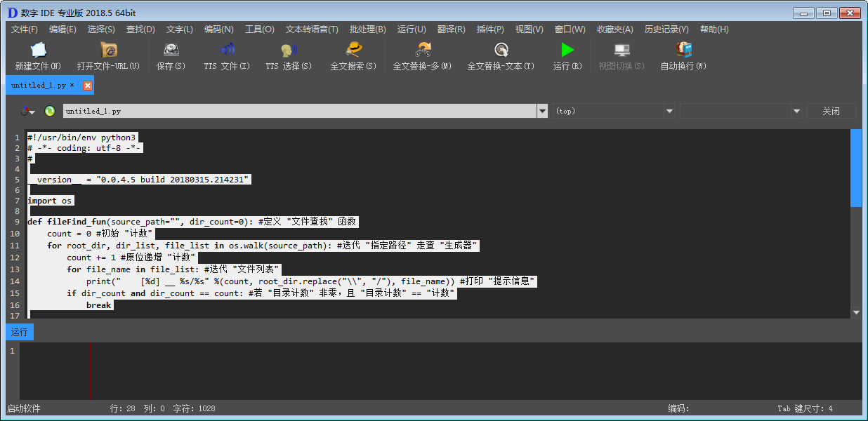The height and width of the screenshot is (421, 868).
Task: Open 全文搜索 full-text search
Action: pos(353,56)
